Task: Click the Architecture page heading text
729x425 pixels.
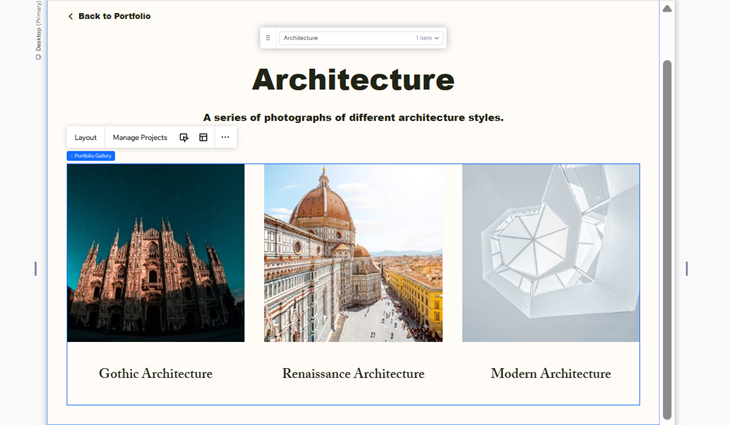Action: tap(353, 80)
